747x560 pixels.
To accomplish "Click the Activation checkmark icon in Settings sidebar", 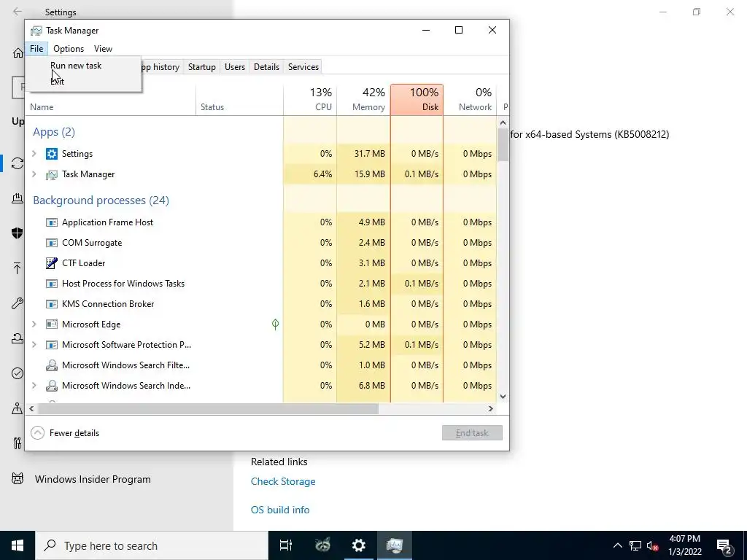I will (x=18, y=373).
